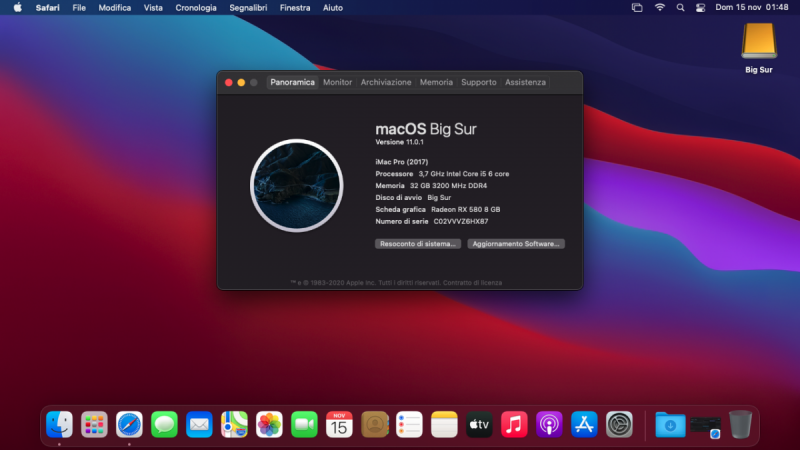Switch to the Archiviazione tab
Image resolution: width=800 pixels, height=450 pixels.
pyautogui.click(x=386, y=82)
